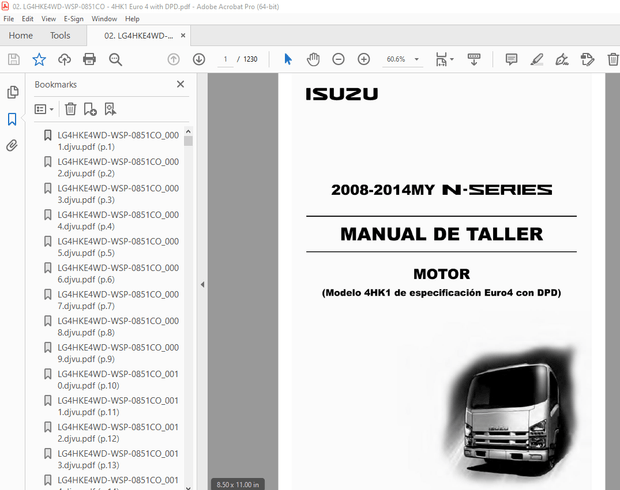
Task: Open the E-Sign menu
Action: (74, 19)
